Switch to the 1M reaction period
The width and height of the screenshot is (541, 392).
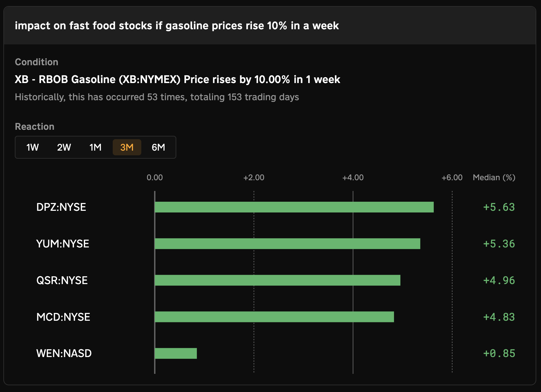click(x=95, y=147)
